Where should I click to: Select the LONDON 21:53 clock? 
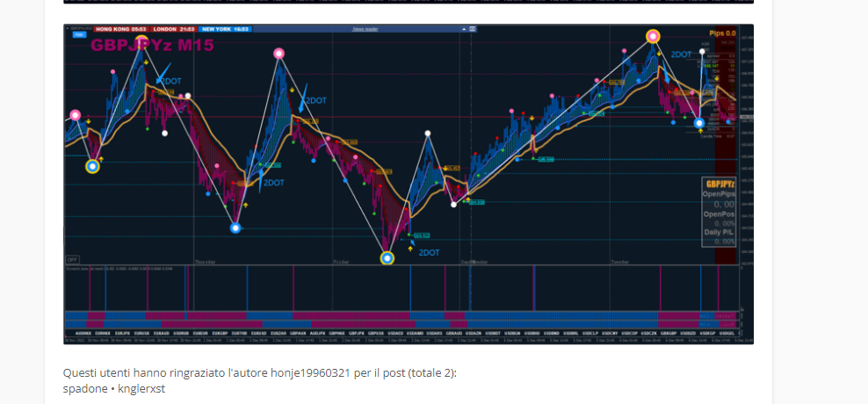[174, 29]
